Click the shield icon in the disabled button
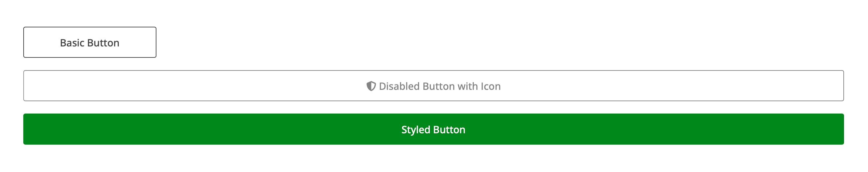Screen dimensions: 868x172 [x=371, y=86]
